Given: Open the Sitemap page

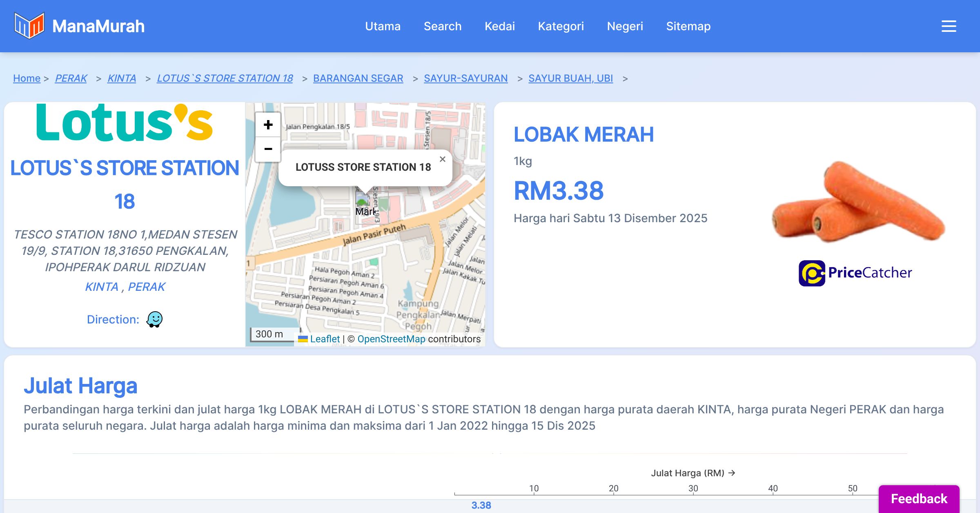Looking at the screenshot, I should coord(688,26).
